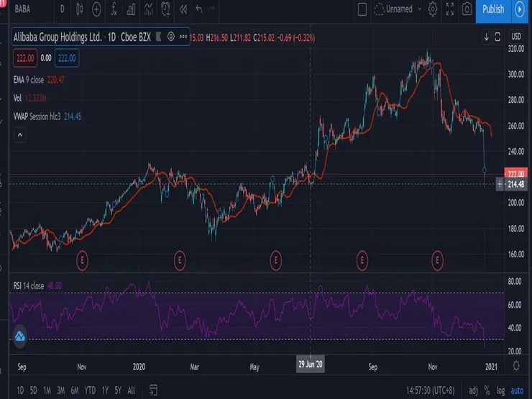
Task: Open the USD currency selector
Action: click(x=516, y=36)
